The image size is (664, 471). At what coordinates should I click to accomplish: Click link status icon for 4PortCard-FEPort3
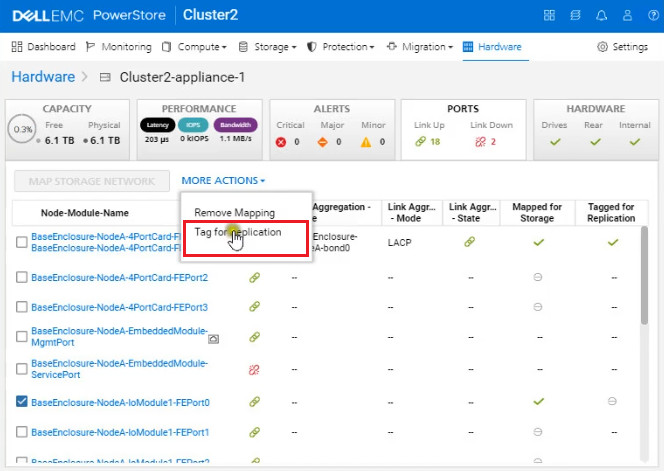(x=255, y=306)
